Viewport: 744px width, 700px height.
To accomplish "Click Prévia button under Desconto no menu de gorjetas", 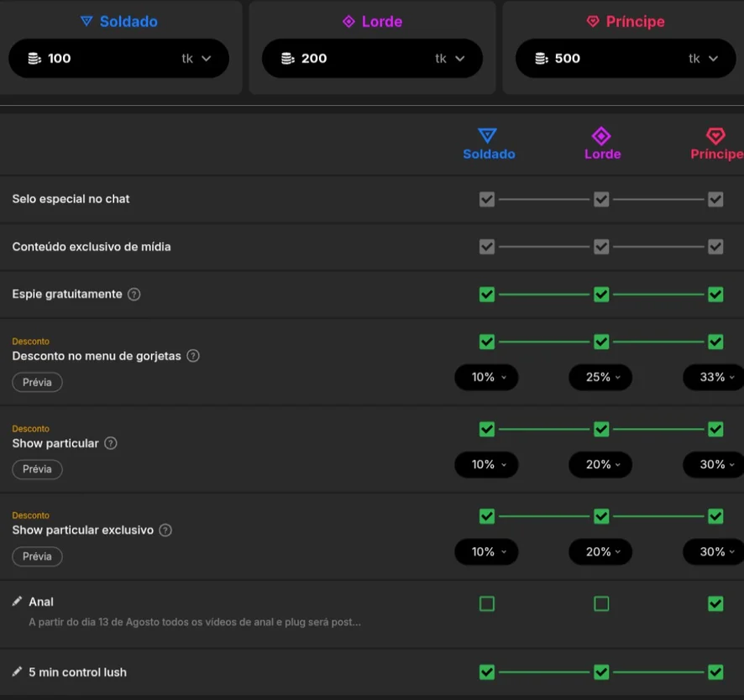I will [37, 382].
